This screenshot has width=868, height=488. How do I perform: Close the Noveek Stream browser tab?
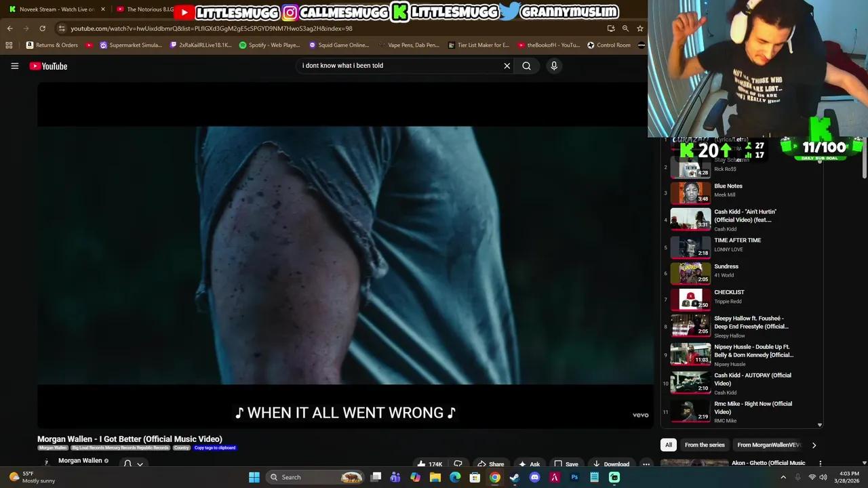click(x=103, y=9)
